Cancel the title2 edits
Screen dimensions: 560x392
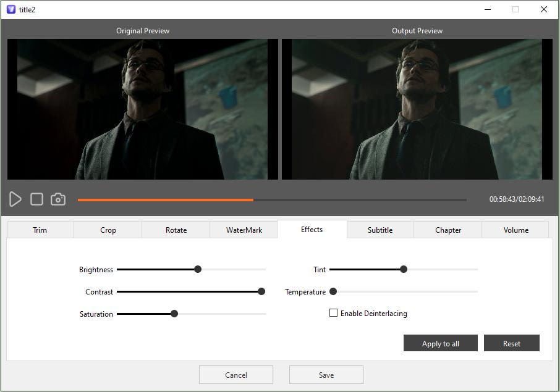point(235,375)
